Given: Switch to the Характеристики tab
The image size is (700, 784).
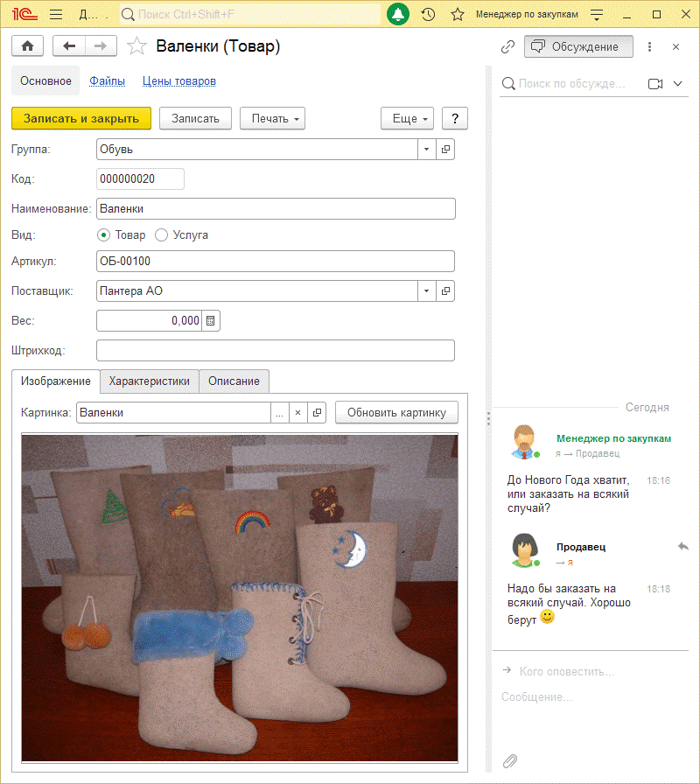Looking at the screenshot, I should [x=149, y=381].
